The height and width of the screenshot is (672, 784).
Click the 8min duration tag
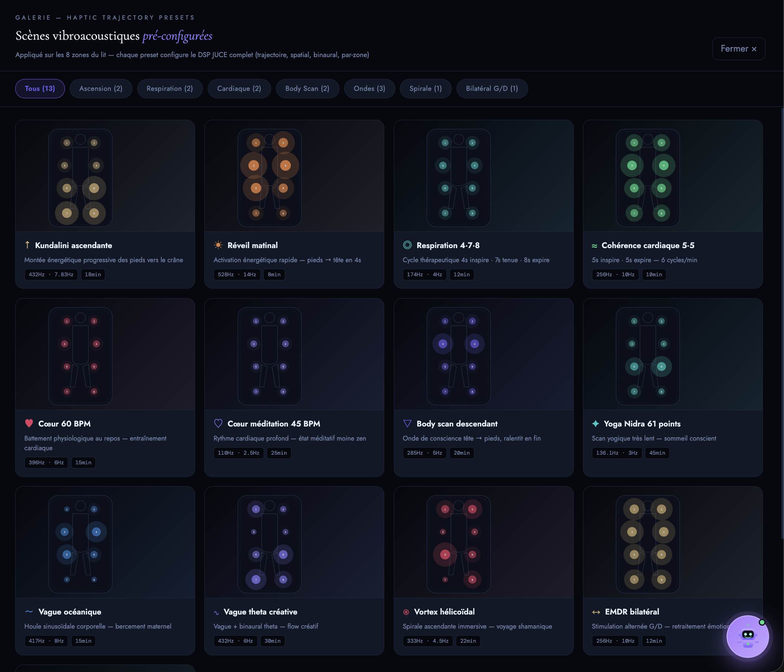[x=274, y=274]
